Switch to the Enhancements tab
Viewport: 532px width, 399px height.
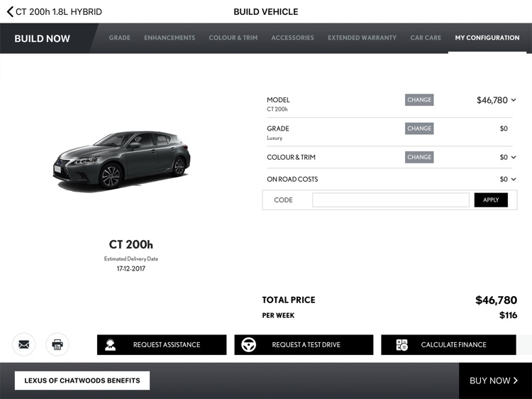[170, 38]
